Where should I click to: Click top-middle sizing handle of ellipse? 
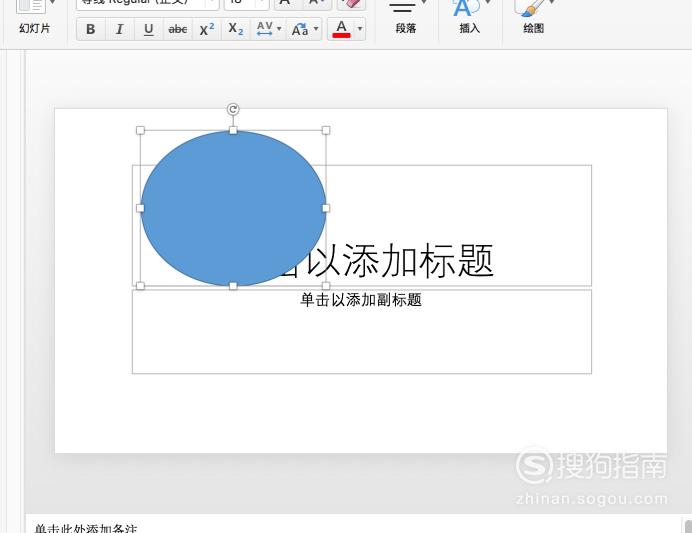[x=233, y=130]
